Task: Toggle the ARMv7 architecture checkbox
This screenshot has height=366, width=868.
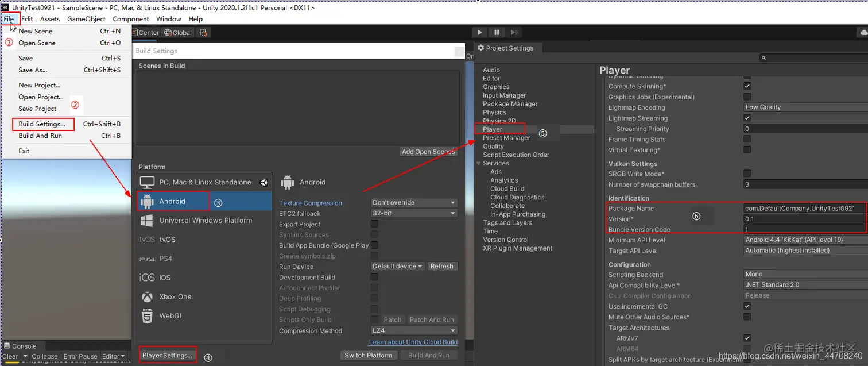Action: pos(747,338)
